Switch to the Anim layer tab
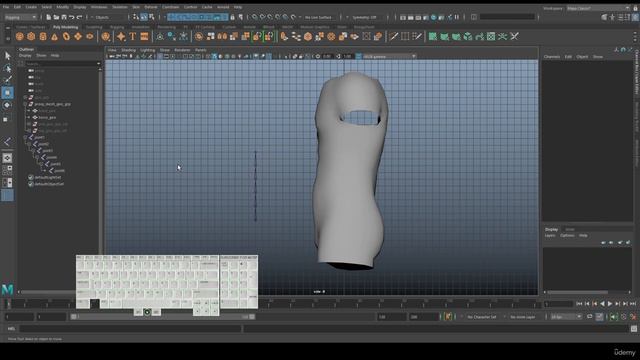The image size is (640, 360). (x=570, y=229)
